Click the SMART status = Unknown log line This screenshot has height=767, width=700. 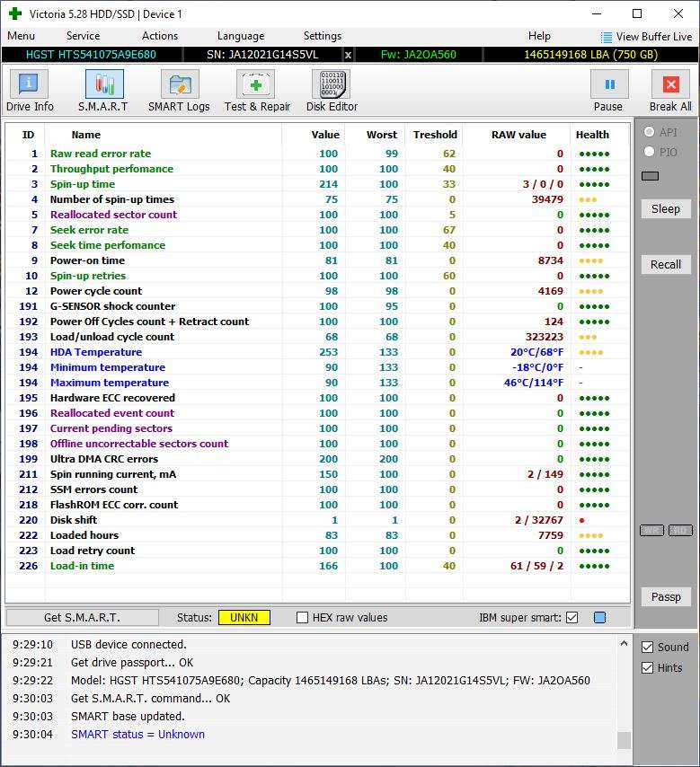(137, 735)
